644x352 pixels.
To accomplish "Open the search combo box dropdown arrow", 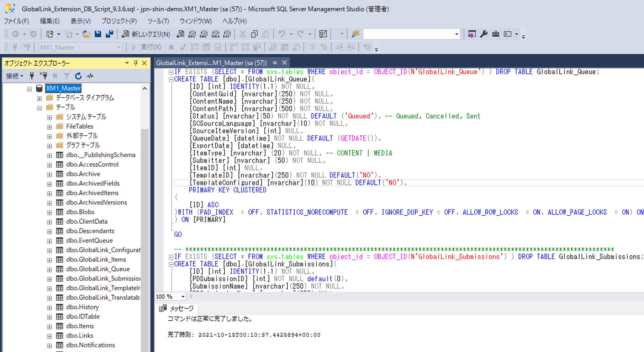I will coord(457,34).
